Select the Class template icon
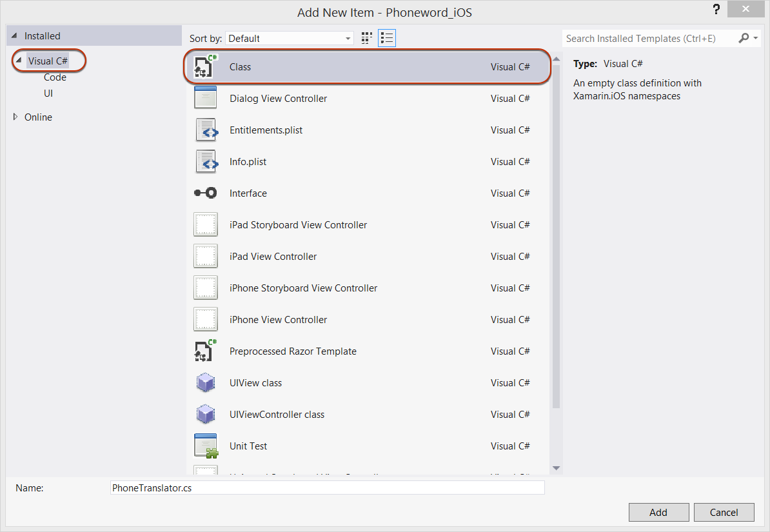This screenshot has height=532, width=770. tap(206, 66)
